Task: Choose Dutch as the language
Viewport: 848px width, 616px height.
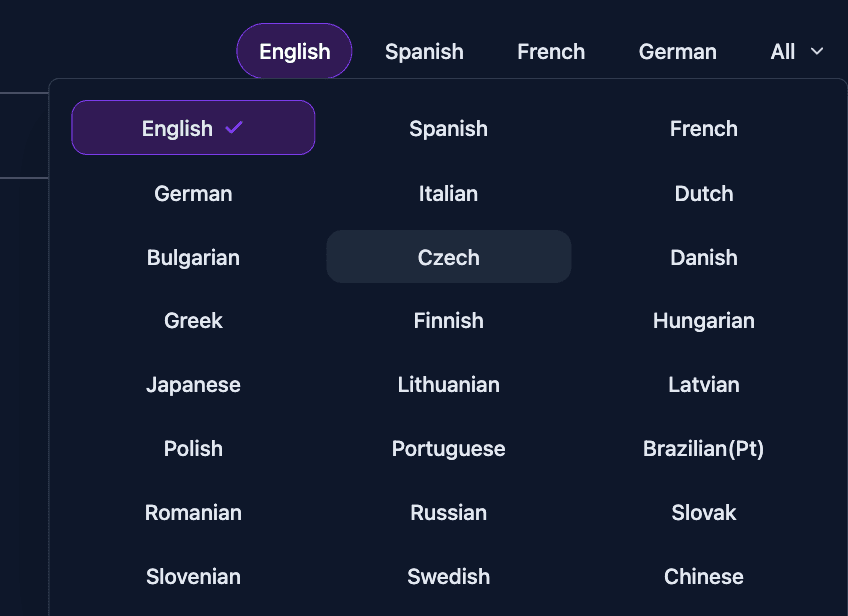Action: (x=703, y=193)
